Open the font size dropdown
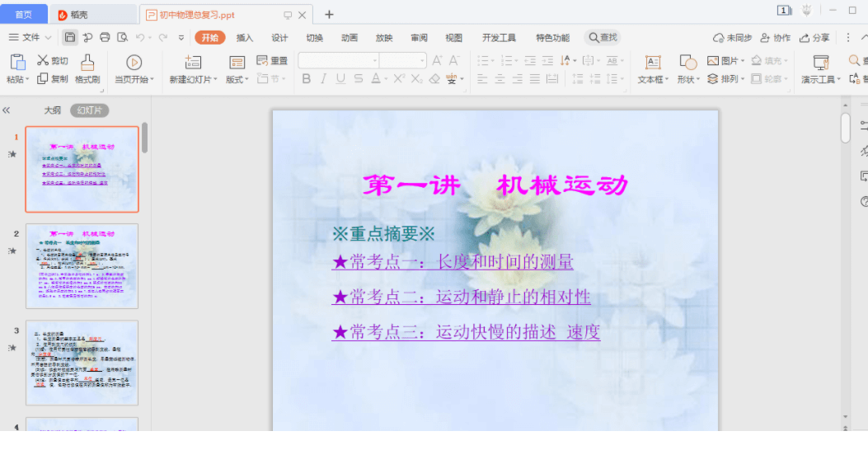The image size is (868, 450). pyautogui.click(x=422, y=60)
